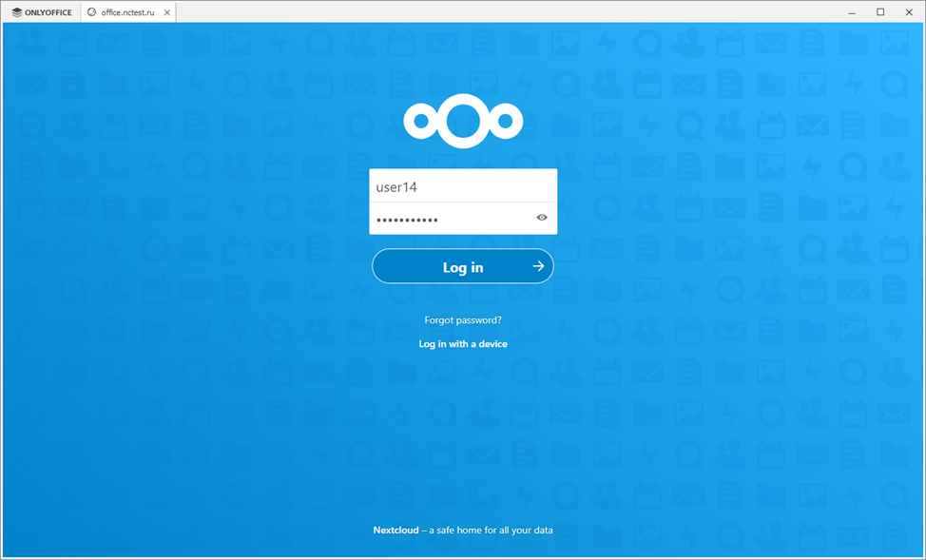Maximize the ONLYOFFICE window
Viewport: 926px width, 560px height.
tap(880, 12)
